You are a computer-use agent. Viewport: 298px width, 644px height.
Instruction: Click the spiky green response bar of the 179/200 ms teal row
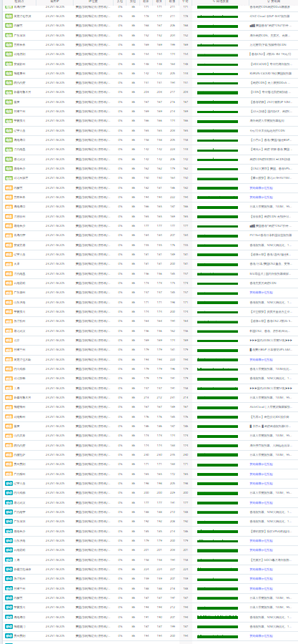217,541
